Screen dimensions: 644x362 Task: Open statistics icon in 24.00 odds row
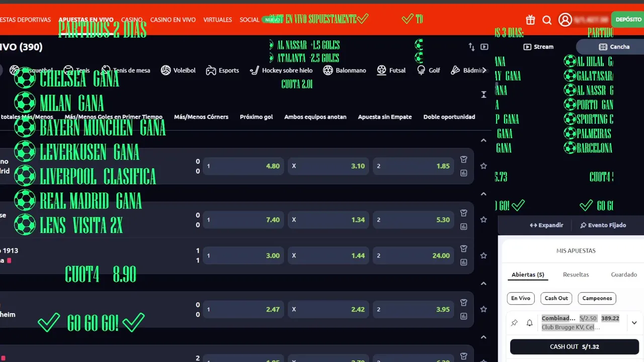pyautogui.click(x=464, y=262)
